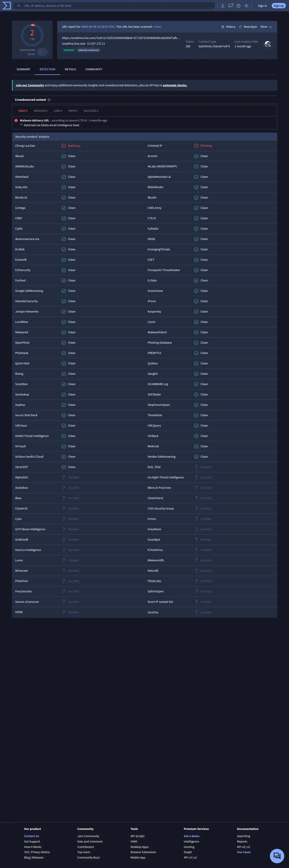Click the Unrated question icon for Netcraft
289x868 pixels.
coord(196,571)
